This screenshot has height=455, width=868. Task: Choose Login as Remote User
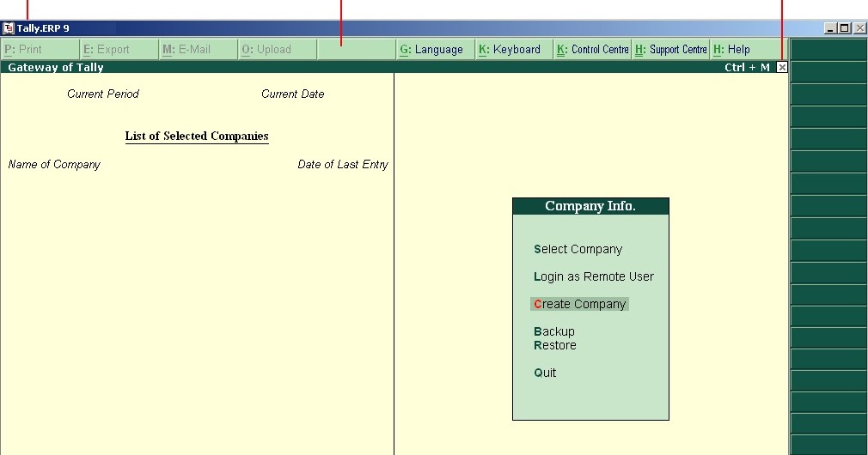pyautogui.click(x=594, y=276)
